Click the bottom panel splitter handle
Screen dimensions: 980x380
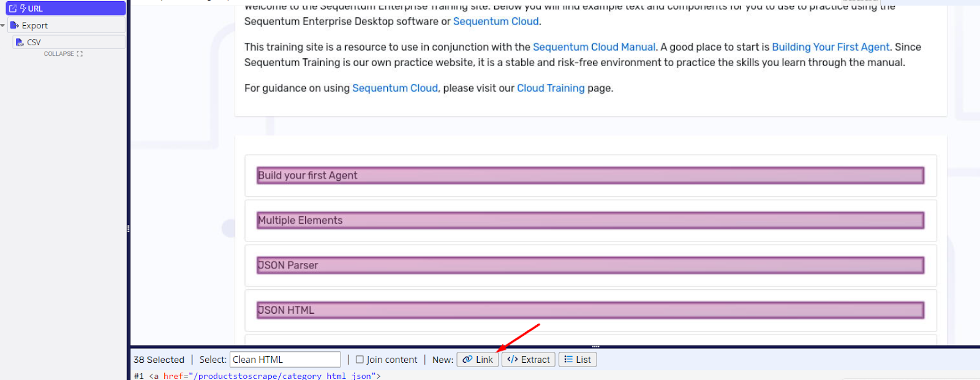(595, 346)
